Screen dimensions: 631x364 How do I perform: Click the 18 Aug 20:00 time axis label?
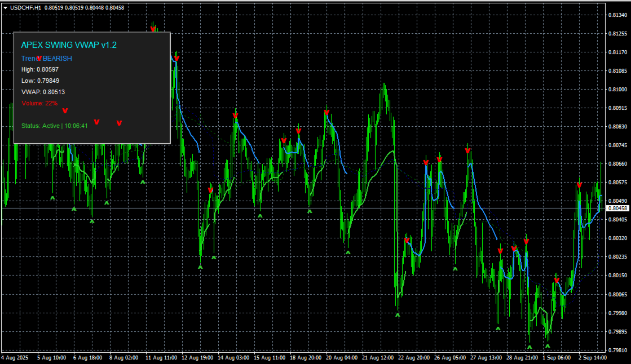coord(306,358)
